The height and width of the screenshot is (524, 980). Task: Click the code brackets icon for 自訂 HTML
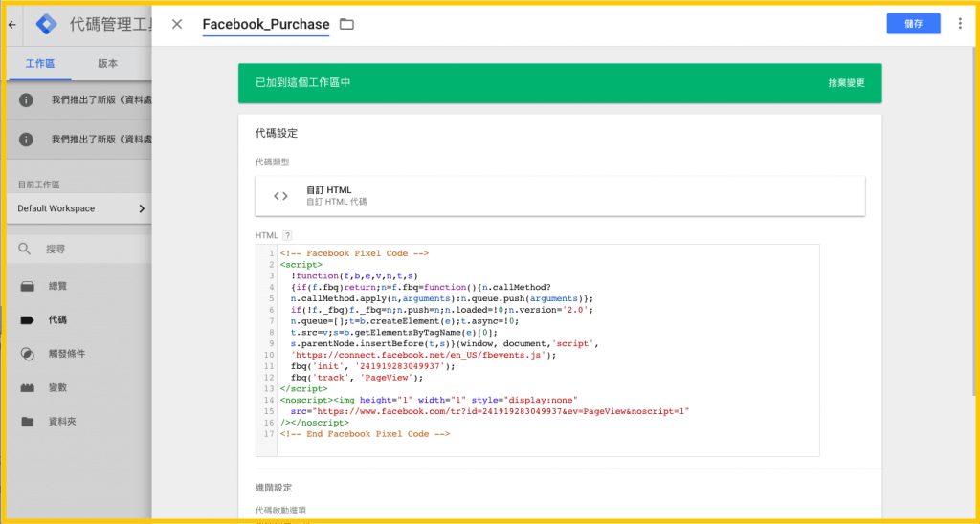280,196
